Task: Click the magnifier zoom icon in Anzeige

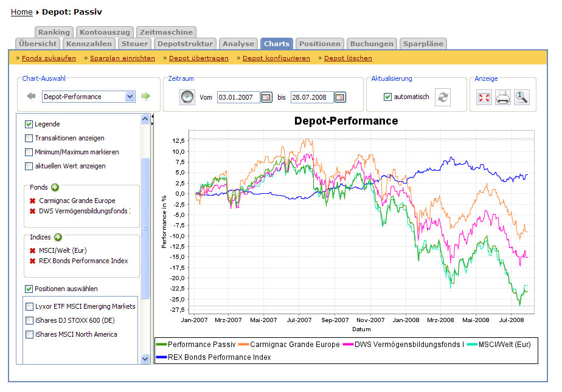Action: pos(521,97)
